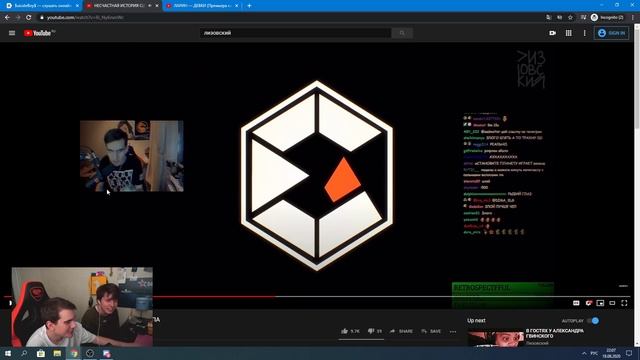This screenshot has height=360, width=640.
Task: Open File Explorer from taskbar
Action: 57,353
